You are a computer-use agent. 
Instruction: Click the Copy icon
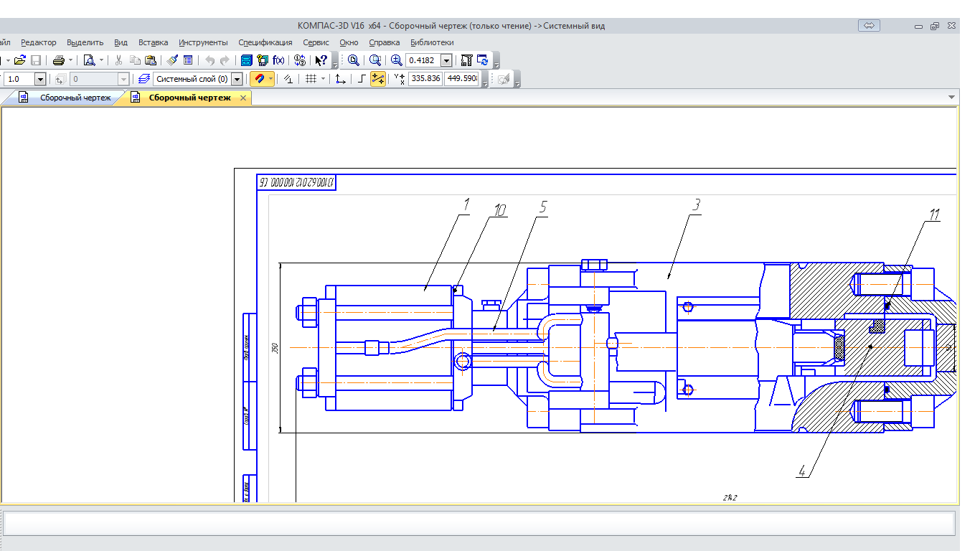pos(135,60)
